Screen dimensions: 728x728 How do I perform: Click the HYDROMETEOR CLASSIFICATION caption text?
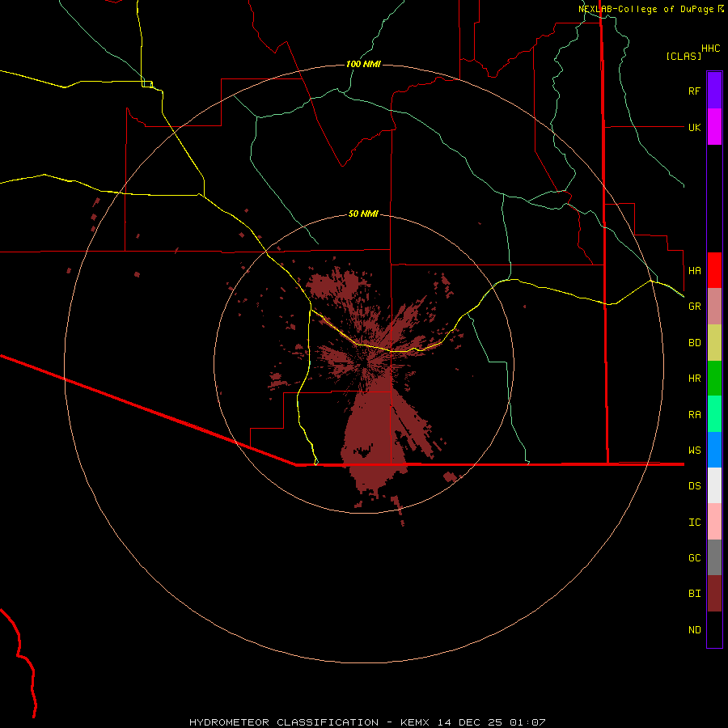(284, 722)
